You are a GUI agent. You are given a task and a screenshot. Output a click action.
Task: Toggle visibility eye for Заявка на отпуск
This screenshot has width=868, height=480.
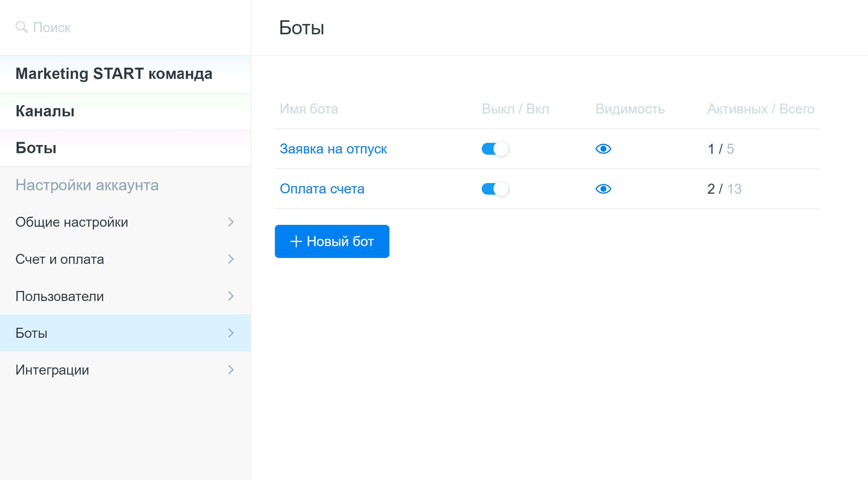pos(603,148)
